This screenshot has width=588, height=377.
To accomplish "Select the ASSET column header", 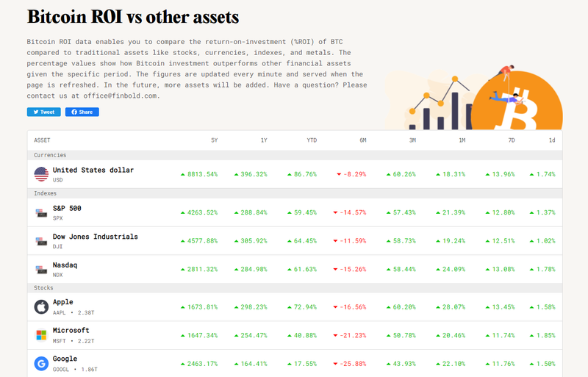I will click(42, 140).
